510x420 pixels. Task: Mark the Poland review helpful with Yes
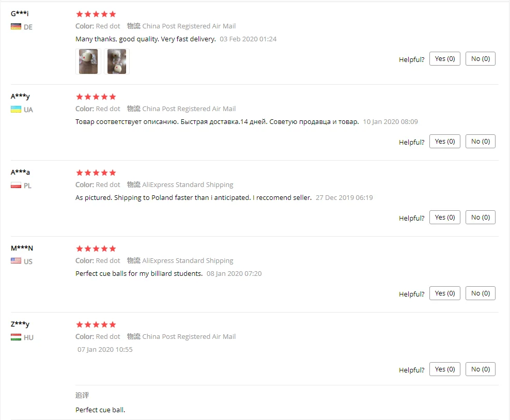point(444,217)
